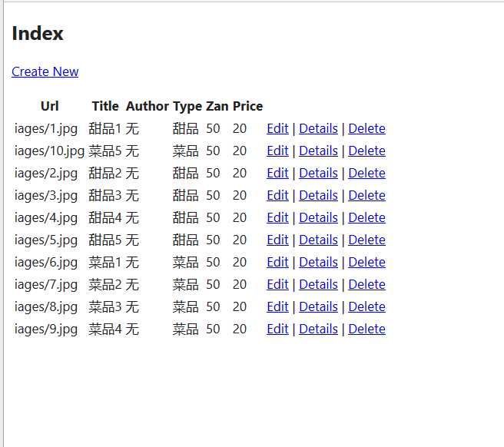Delete the 甜品1 entry
The image size is (504, 447).
[366, 128]
